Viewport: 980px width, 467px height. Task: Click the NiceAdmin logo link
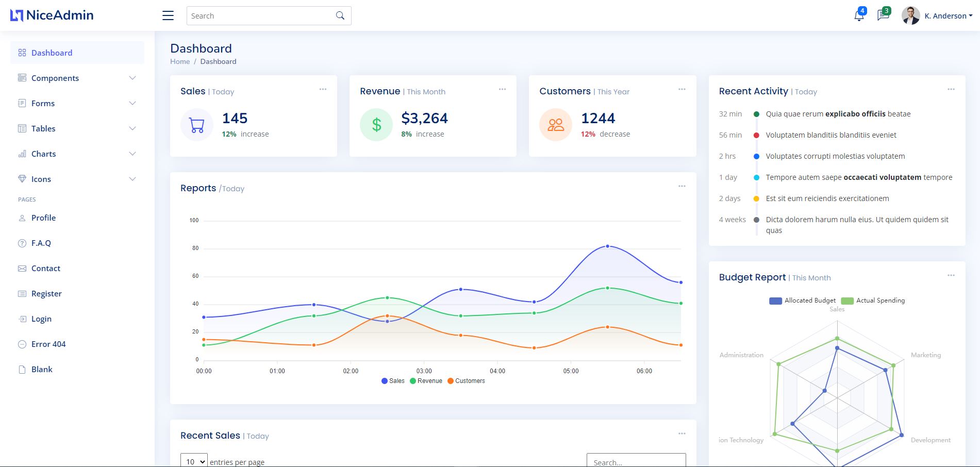[x=52, y=15]
